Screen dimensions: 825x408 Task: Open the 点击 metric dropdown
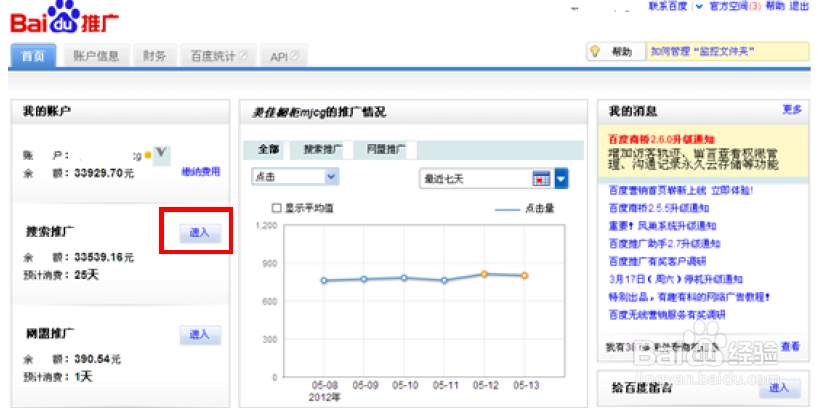[x=295, y=177]
